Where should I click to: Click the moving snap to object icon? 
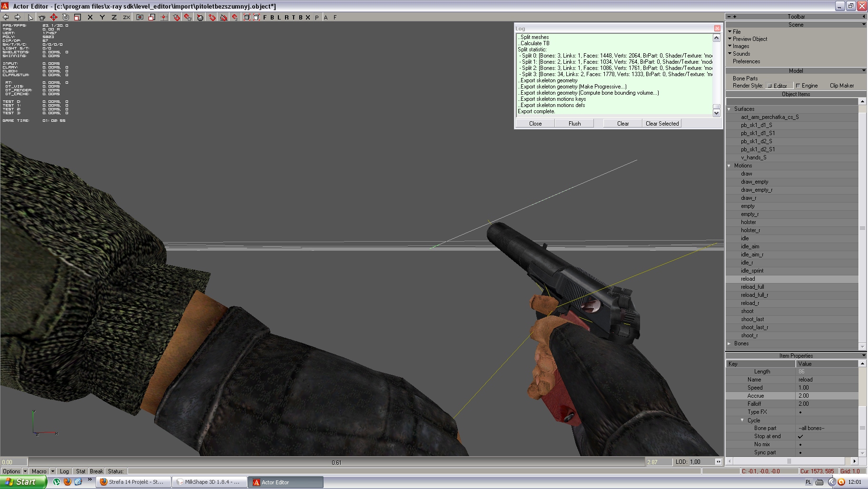click(x=188, y=17)
